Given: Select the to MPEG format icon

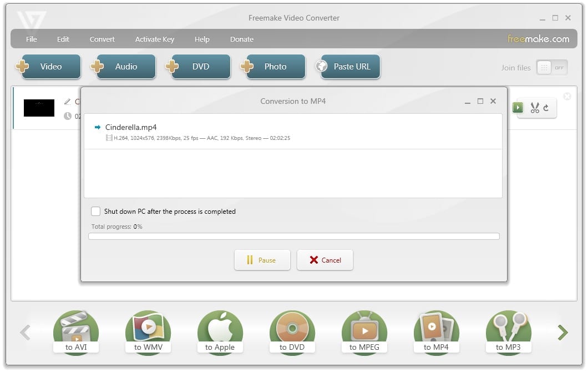Looking at the screenshot, I should coord(364,332).
